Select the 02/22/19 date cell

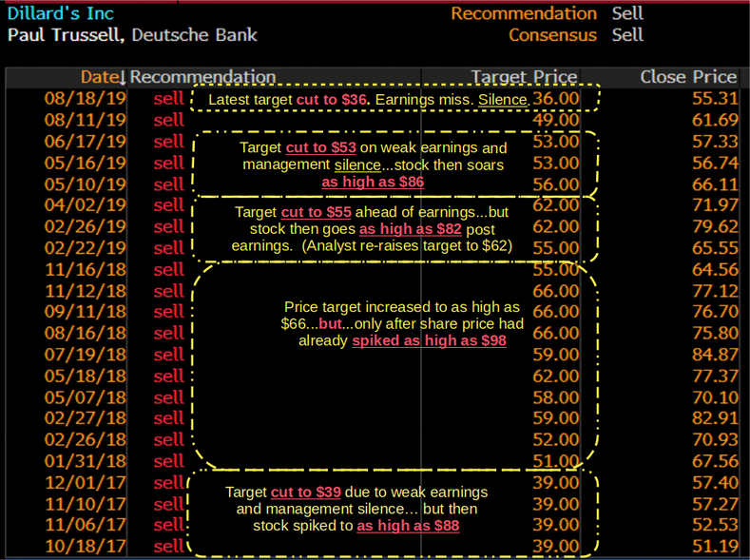click(86, 248)
